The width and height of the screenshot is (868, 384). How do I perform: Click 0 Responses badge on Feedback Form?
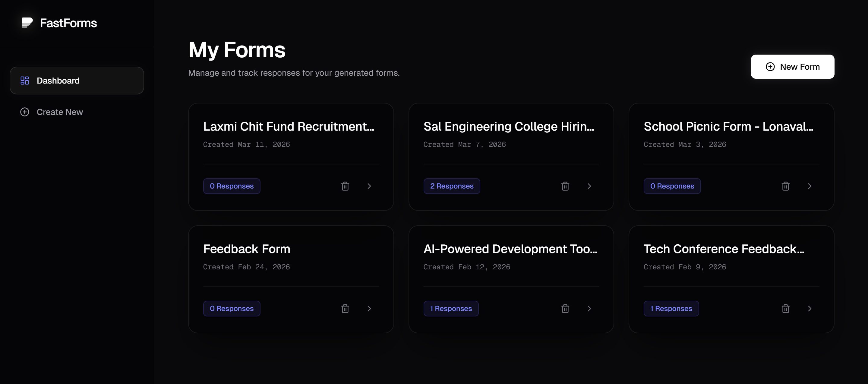click(x=232, y=308)
